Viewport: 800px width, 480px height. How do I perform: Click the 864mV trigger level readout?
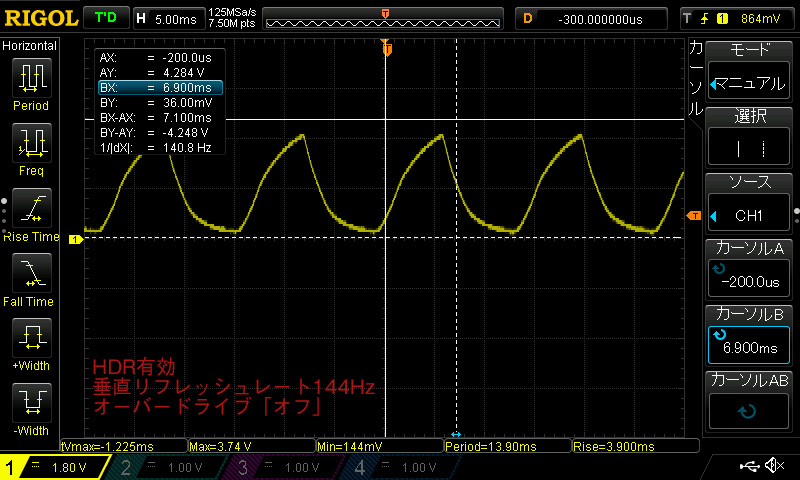pyautogui.click(x=760, y=19)
